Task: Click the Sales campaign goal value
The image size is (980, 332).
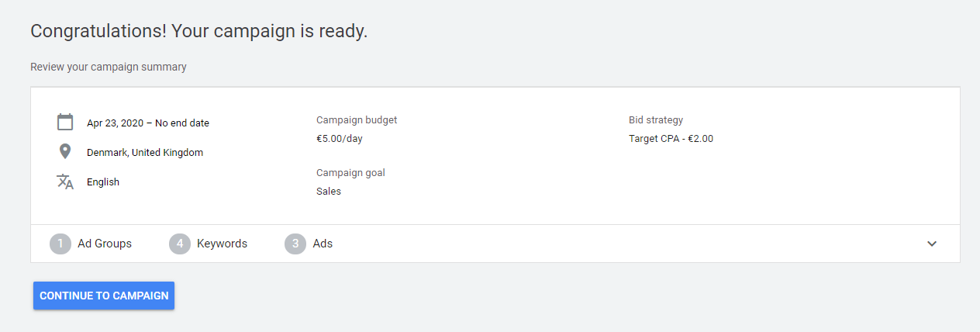Action: [329, 191]
